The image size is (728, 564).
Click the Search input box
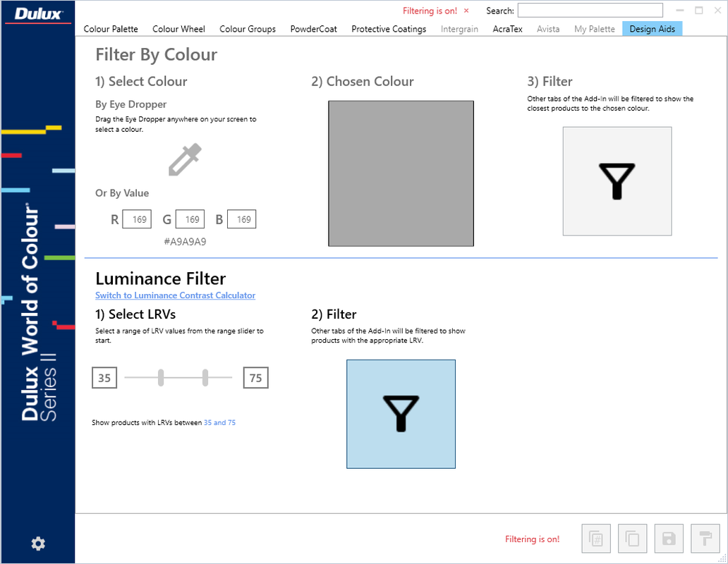(590, 10)
